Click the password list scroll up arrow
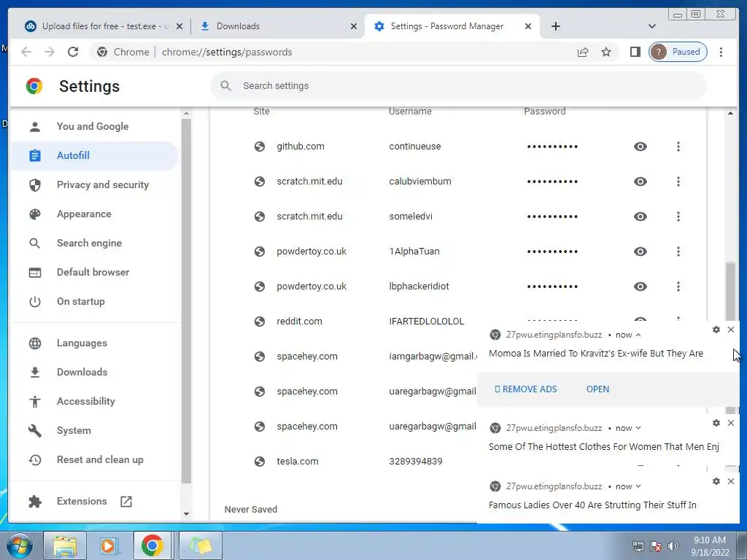The height and width of the screenshot is (560, 747). [x=730, y=113]
